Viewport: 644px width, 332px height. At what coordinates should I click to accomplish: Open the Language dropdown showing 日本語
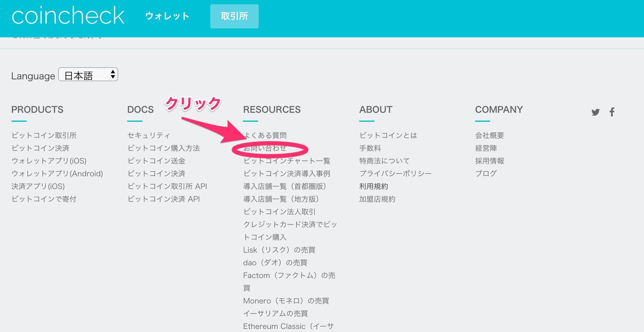pos(88,75)
